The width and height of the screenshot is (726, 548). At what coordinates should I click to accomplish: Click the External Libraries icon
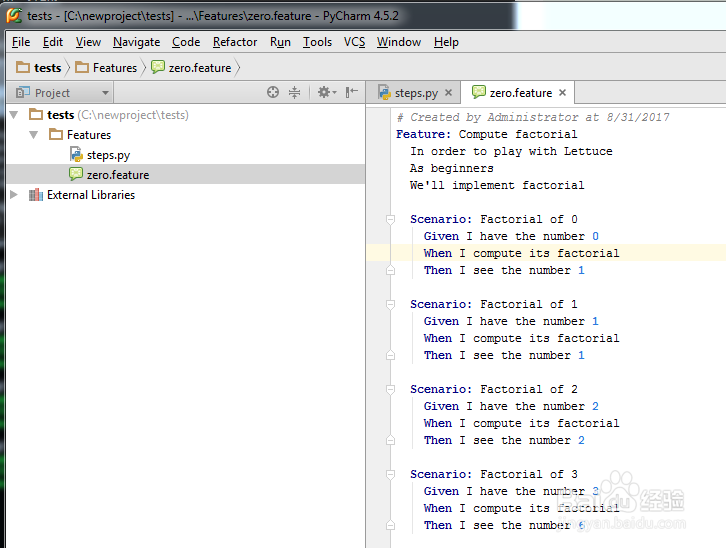36,195
